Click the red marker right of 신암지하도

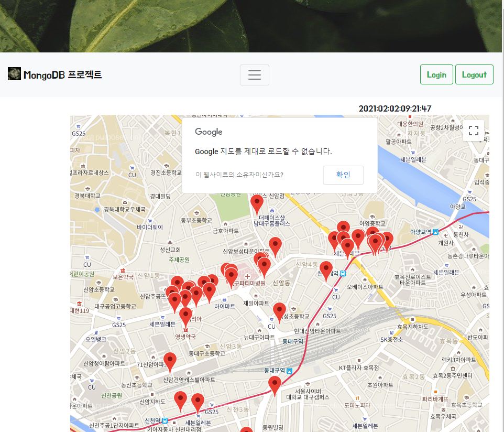coord(180,402)
